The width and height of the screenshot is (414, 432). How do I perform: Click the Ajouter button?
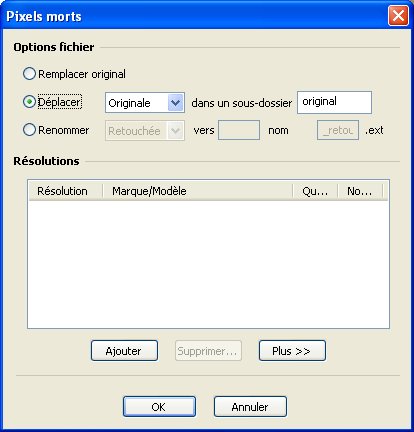point(124,351)
